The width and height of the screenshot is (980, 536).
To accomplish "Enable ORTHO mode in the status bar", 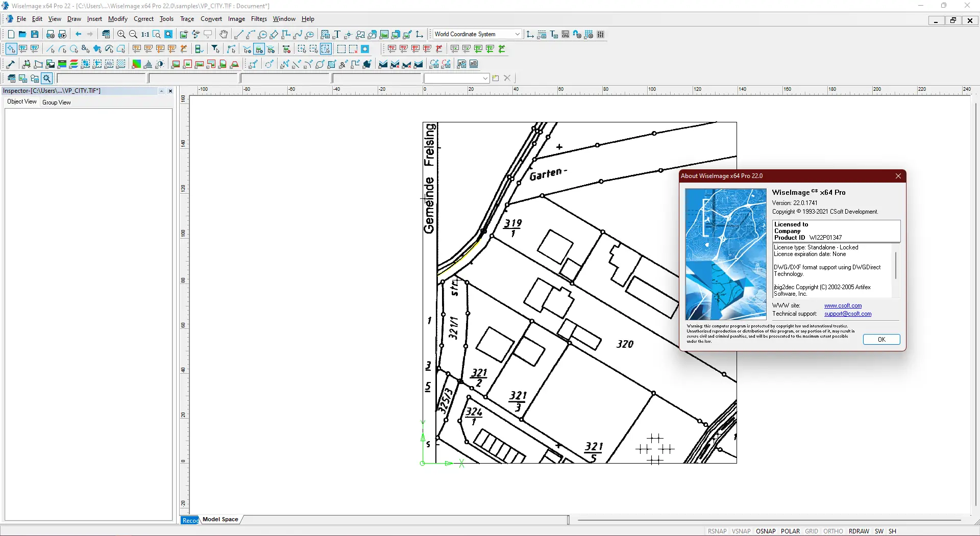I will (833, 531).
